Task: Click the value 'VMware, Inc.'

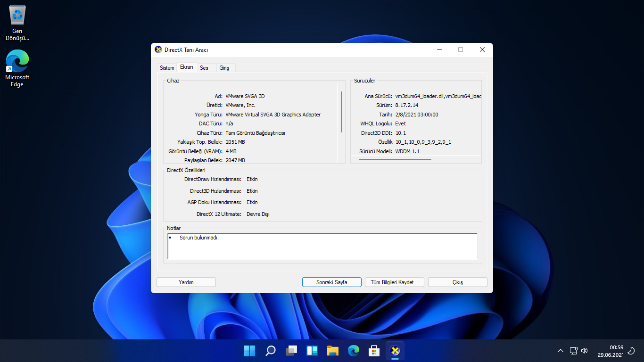Action: 240,105
